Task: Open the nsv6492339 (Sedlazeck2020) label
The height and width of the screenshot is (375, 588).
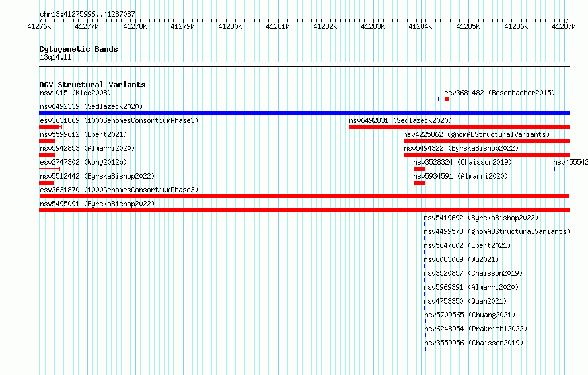Action: [x=91, y=106]
